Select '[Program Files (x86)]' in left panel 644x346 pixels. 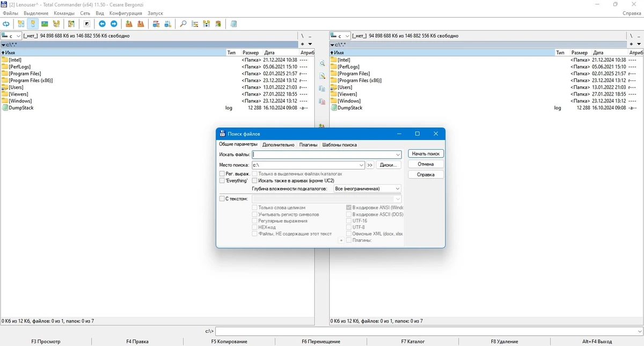31,80
